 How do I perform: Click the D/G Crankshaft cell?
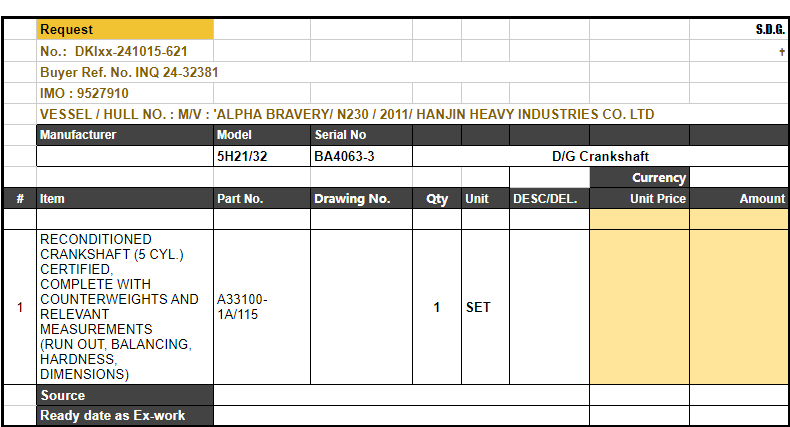[x=600, y=157]
